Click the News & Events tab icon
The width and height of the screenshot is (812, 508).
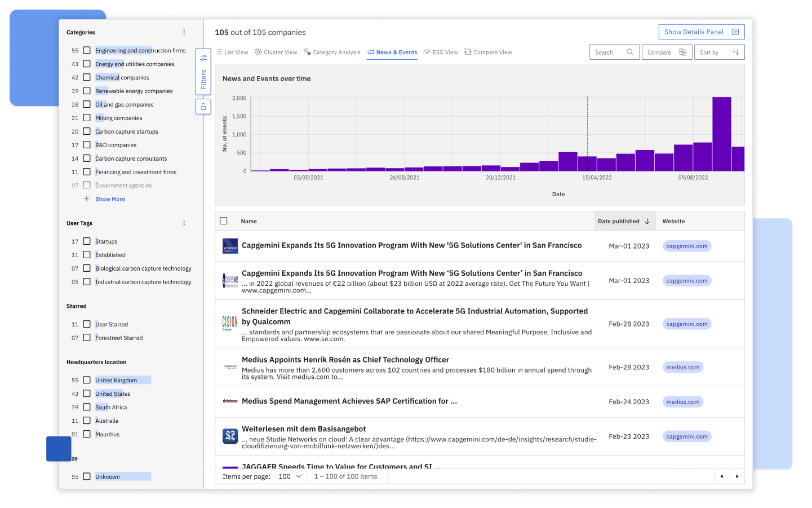tap(371, 52)
